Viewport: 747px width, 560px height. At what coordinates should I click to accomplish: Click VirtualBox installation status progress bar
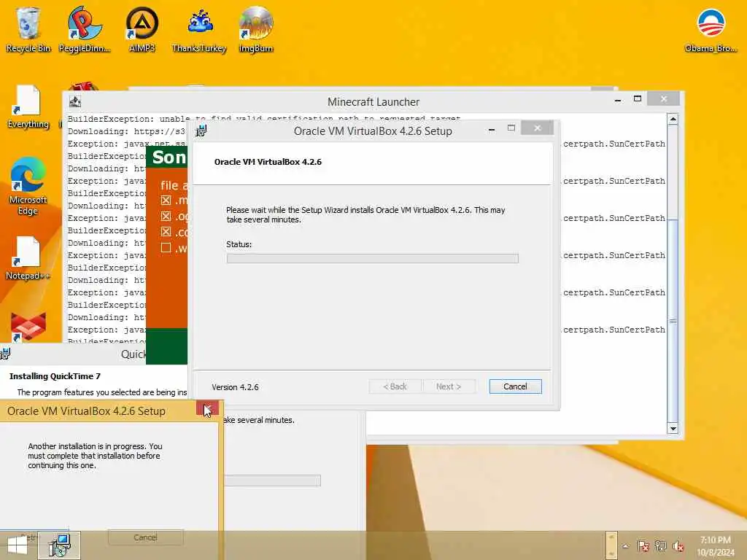click(373, 259)
